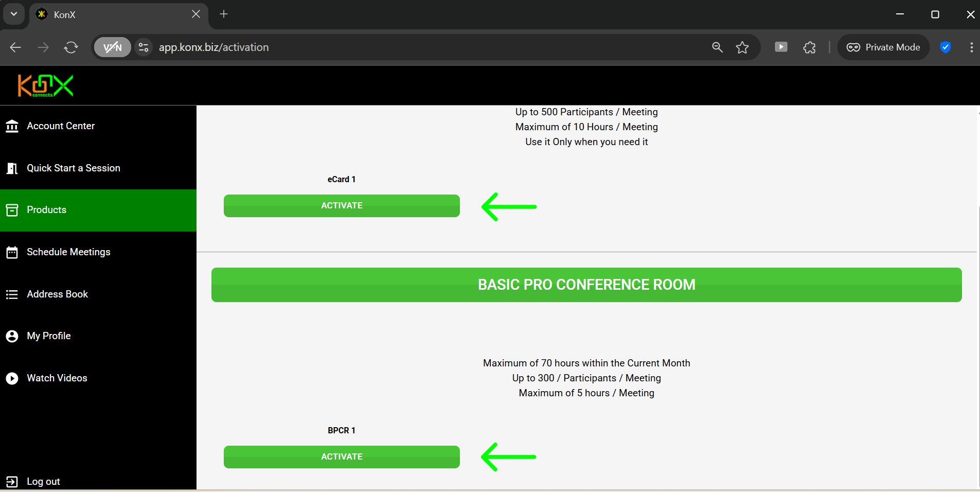980x492 pixels.
Task: Click the Address Book list icon
Action: pyautogui.click(x=12, y=294)
